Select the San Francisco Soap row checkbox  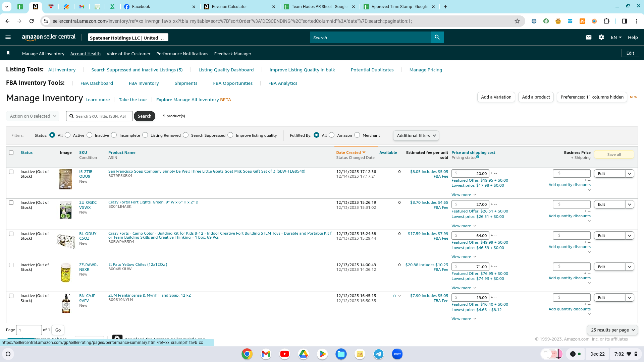click(x=11, y=172)
